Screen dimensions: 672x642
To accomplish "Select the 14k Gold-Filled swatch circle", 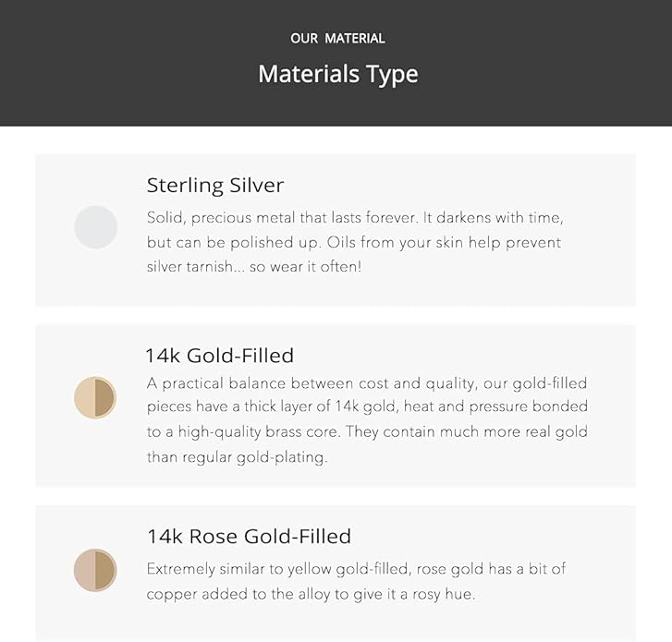I will pyautogui.click(x=95, y=398).
